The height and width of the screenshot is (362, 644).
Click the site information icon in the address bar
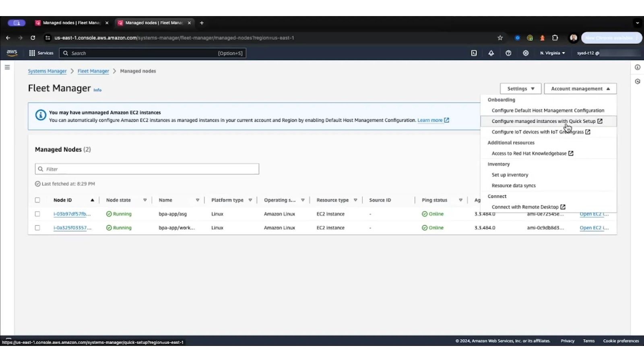pyautogui.click(x=47, y=38)
